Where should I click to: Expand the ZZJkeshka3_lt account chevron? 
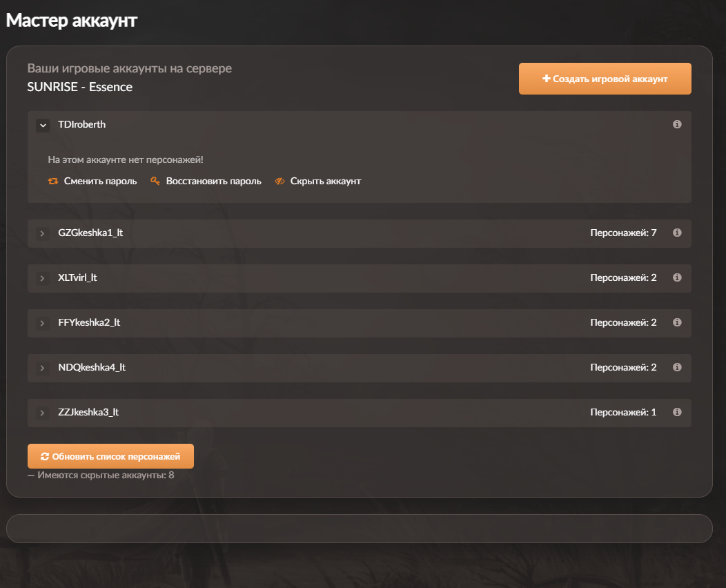click(x=43, y=413)
